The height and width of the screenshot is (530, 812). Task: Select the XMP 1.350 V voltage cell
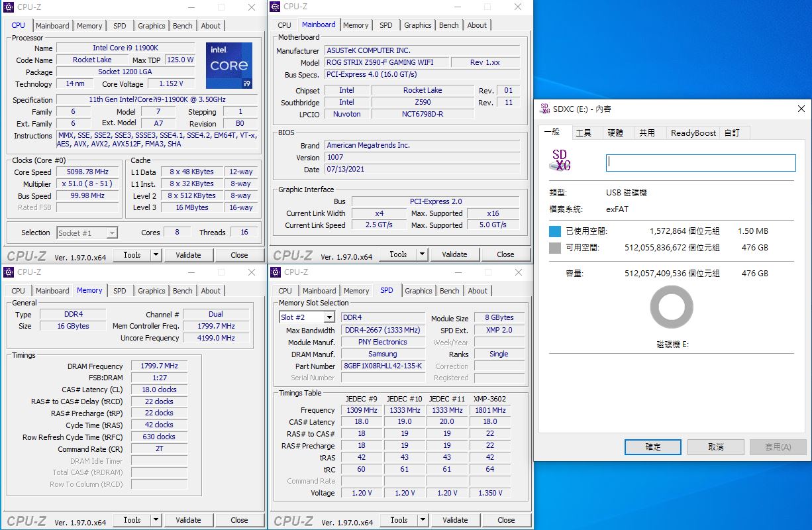pyautogui.click(x=490, y=493)
